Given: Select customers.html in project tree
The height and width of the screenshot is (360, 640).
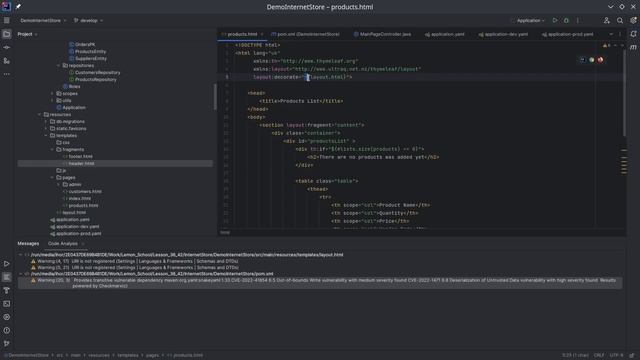Looking at the screenshot, I should pos(85,191).
